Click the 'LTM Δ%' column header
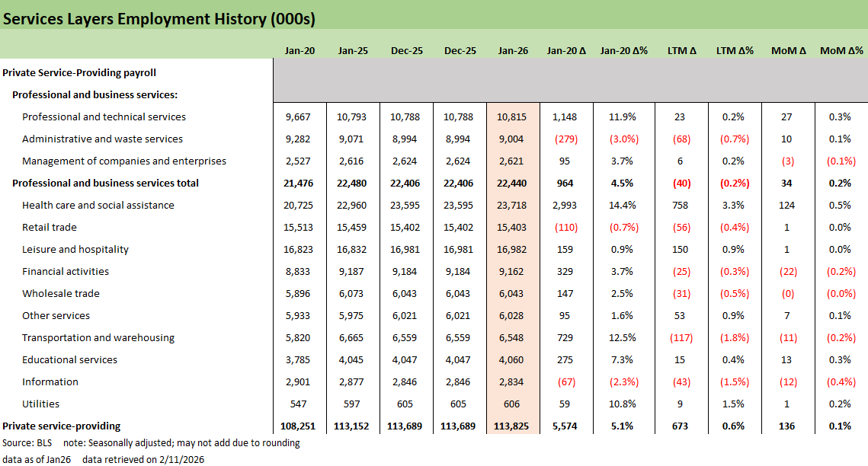 tap(735, 50)
